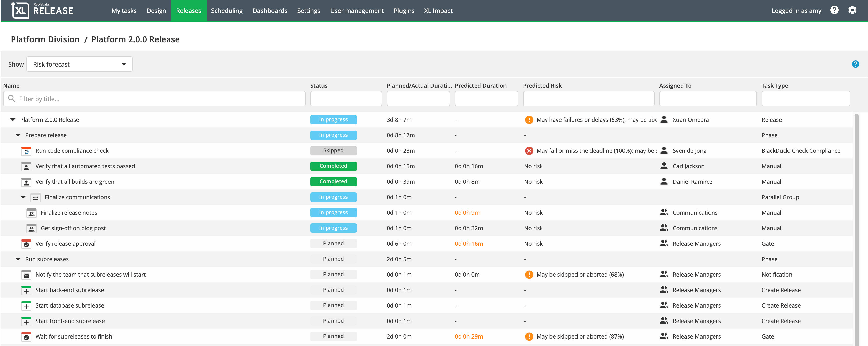Open the Risk forecast Show dropdown
Viewport: 868px width, 346px height.
click(80, 64)
